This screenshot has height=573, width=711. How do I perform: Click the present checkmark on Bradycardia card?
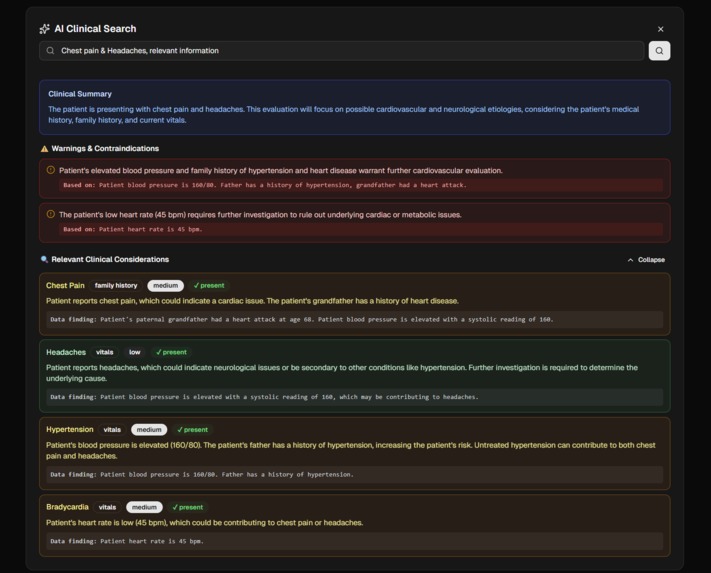(x=188, y=507)
